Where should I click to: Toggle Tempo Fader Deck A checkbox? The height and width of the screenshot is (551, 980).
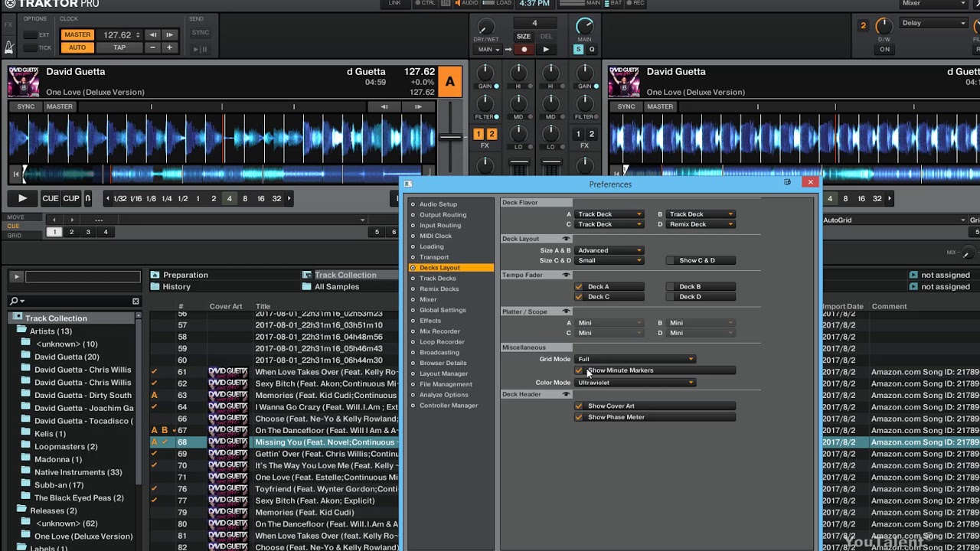pyautogui.click(x=579, y=287)
